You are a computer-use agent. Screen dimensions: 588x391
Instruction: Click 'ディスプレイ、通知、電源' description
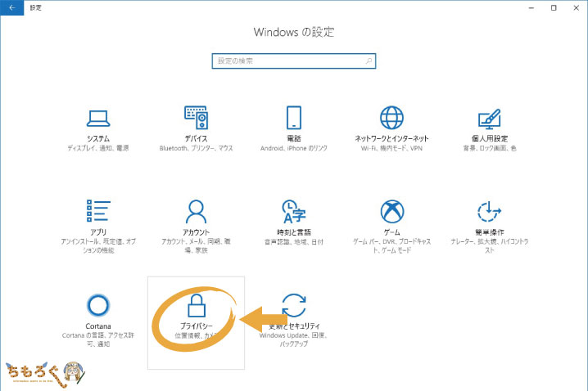98,148
